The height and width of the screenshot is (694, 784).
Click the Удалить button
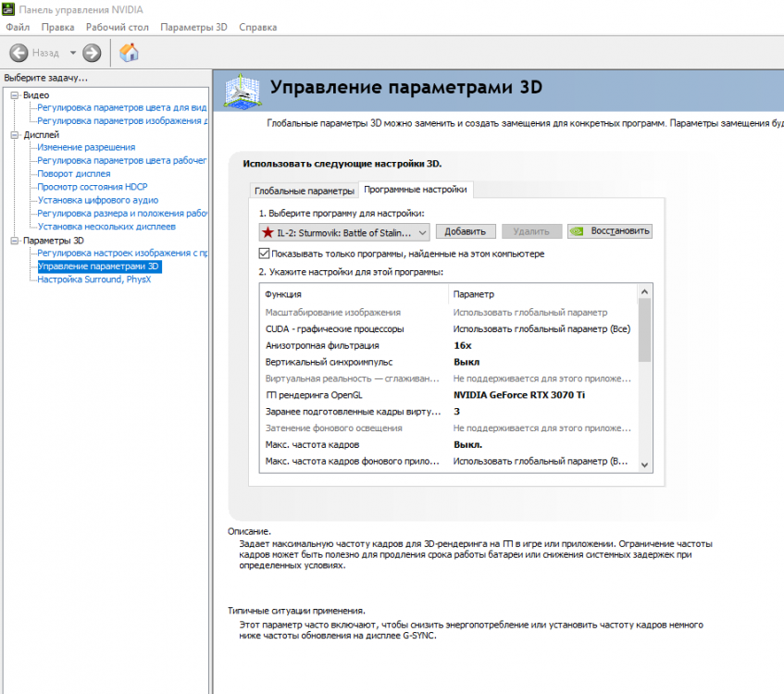click(x=531, y=231)
